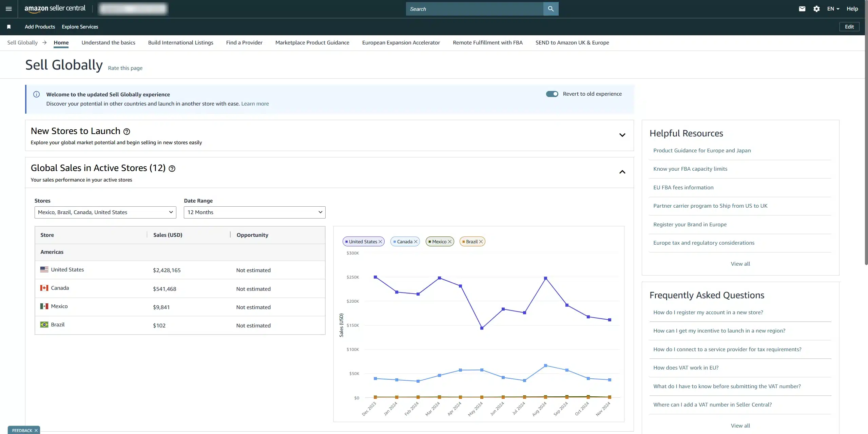Open Remote Fulfillment with FBA tab

click(487, 43)
